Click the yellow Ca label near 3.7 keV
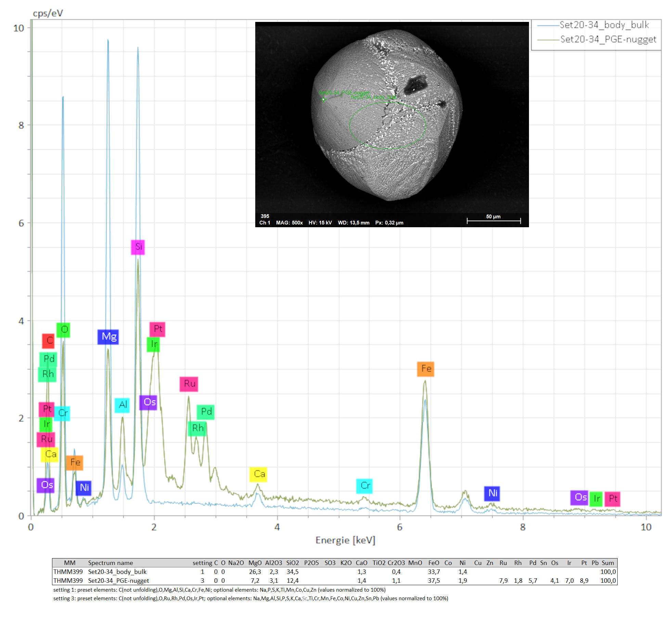 (x=258, y=474)
